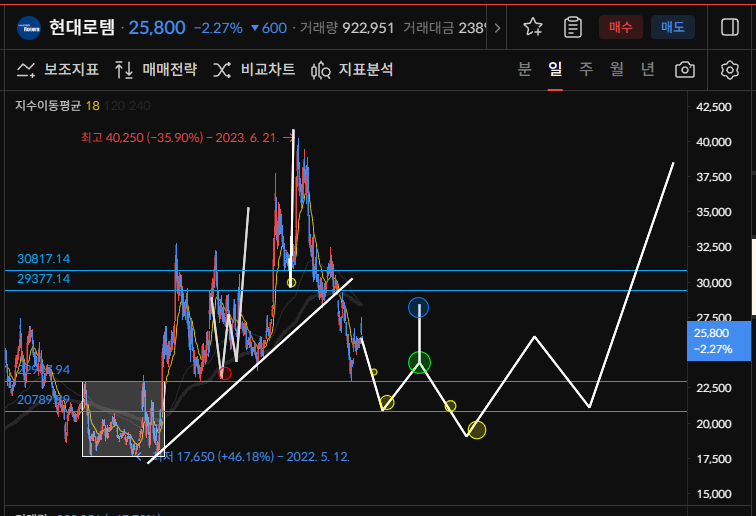
Task: Add 현대로템 to favorites with star icon
Action: click(534, 27)
